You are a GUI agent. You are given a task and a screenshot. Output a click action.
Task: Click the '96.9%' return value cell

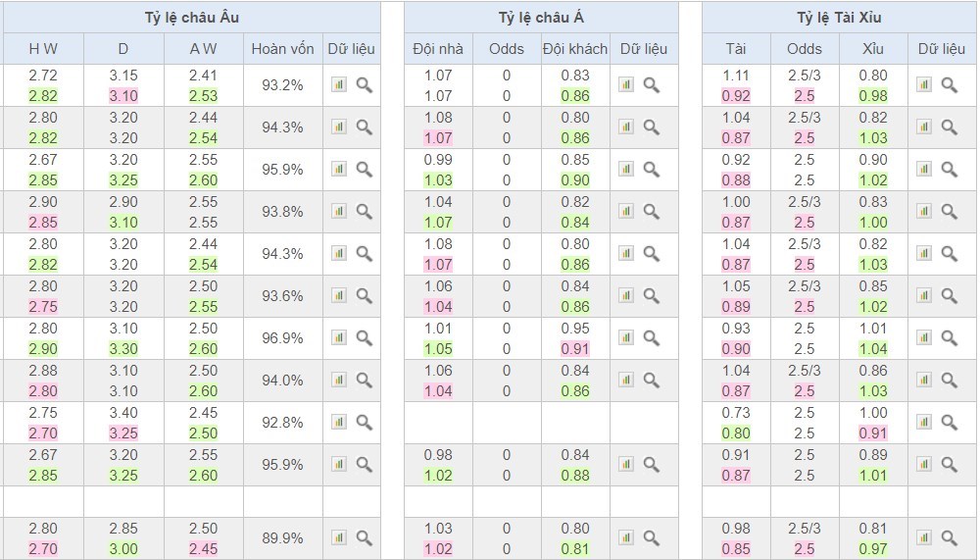tap(282, 338)
